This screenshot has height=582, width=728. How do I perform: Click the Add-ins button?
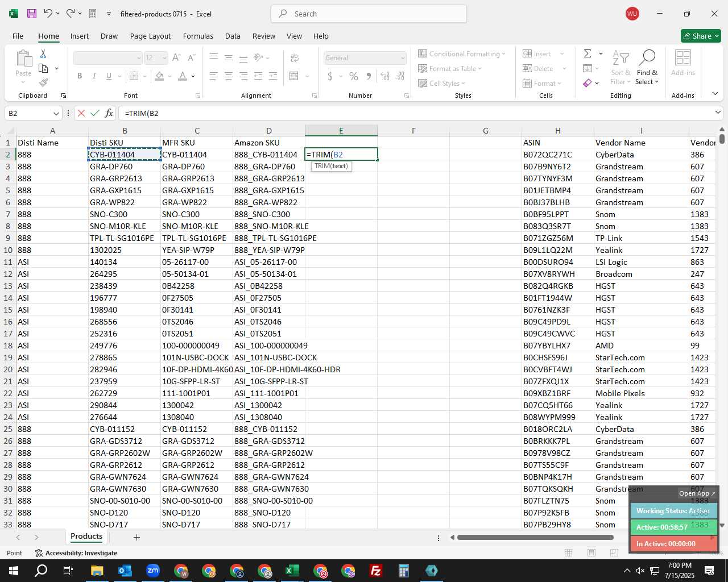683,63
